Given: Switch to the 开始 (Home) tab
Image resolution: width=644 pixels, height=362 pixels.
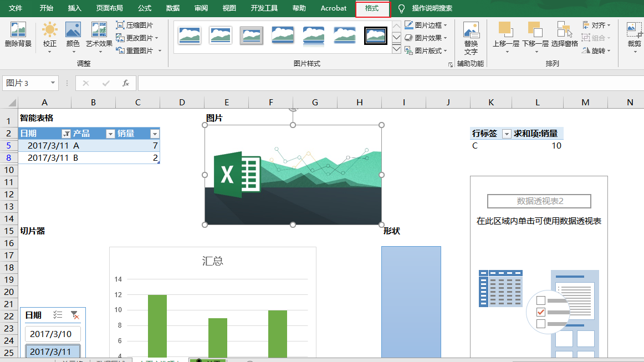Looking at the screenshot, I should 47,8.
